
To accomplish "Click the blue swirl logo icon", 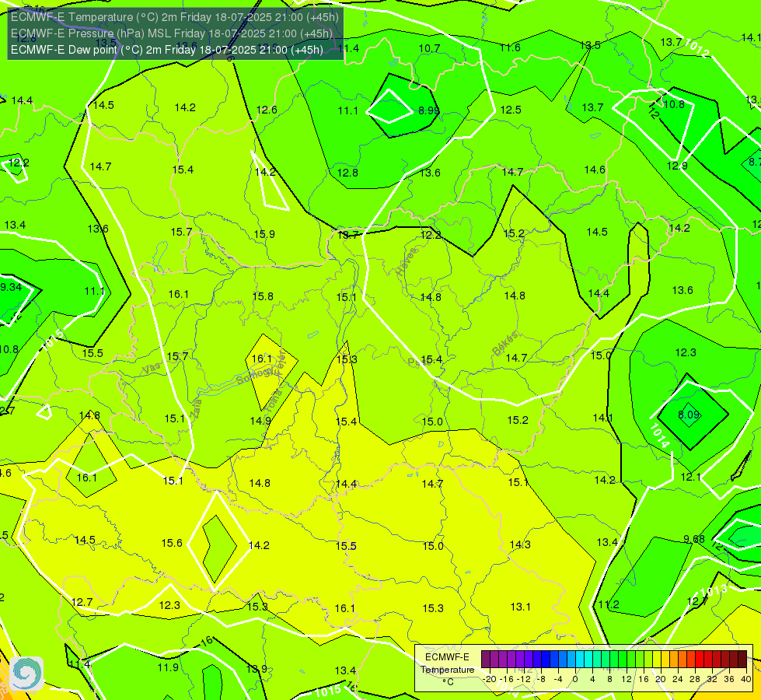I will (x=26, y=674).
